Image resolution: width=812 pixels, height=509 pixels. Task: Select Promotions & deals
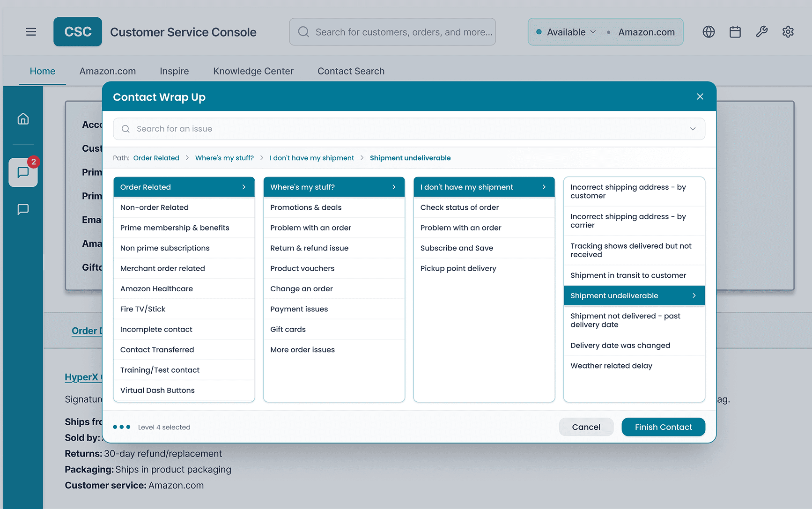coord(334,207)
